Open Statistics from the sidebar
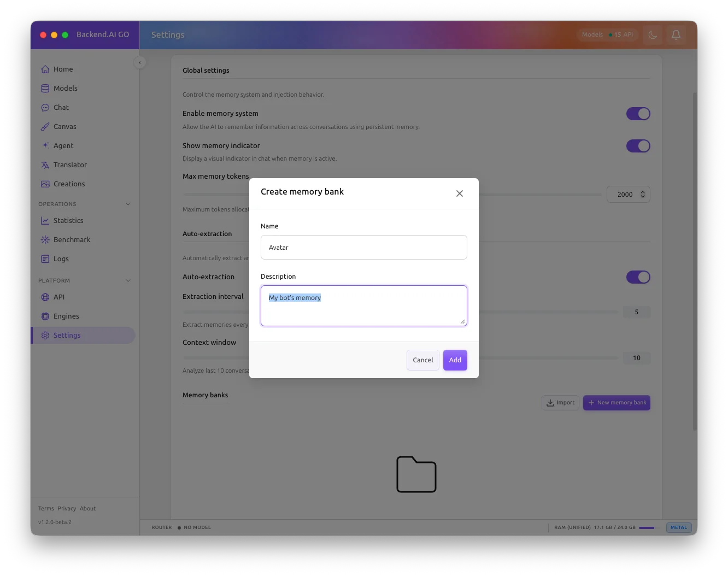This screenshot has width=728, height=576. (x=68, y=221)
